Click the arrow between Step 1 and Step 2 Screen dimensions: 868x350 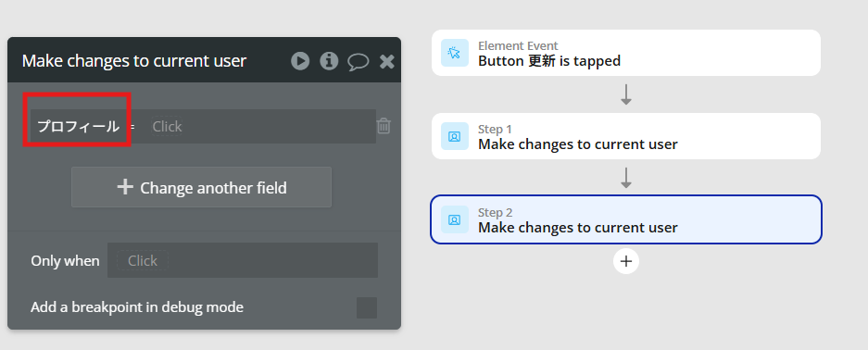[x=626, y=178]
